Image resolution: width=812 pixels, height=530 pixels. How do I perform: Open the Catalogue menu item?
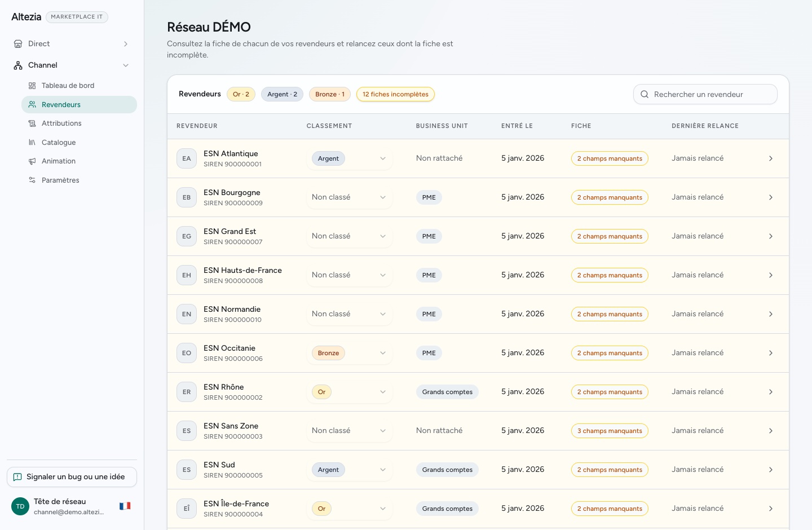[79, 143]
